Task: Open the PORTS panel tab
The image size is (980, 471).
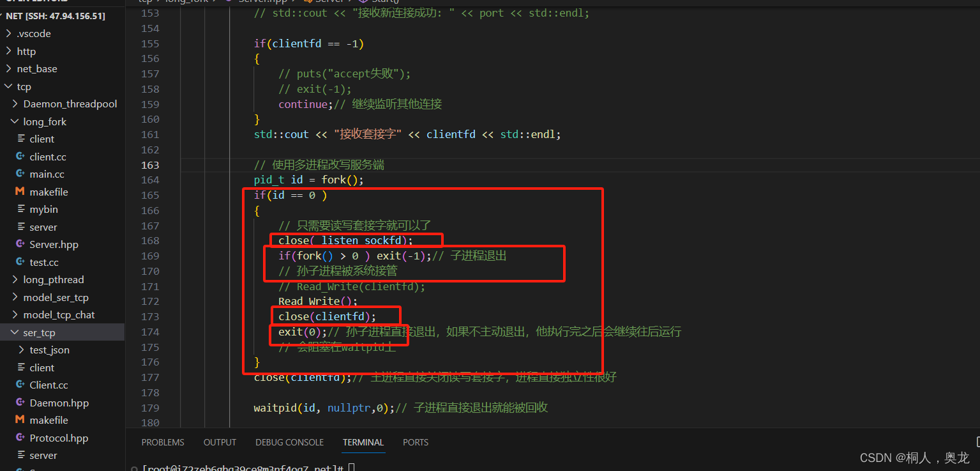Action: [416, 442]
